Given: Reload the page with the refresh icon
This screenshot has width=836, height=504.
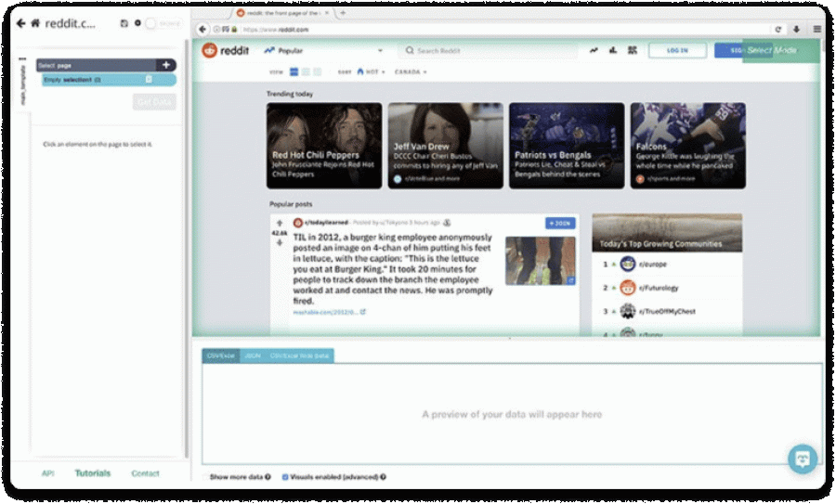Looking at the screenshot, I should tap(777, 30).
